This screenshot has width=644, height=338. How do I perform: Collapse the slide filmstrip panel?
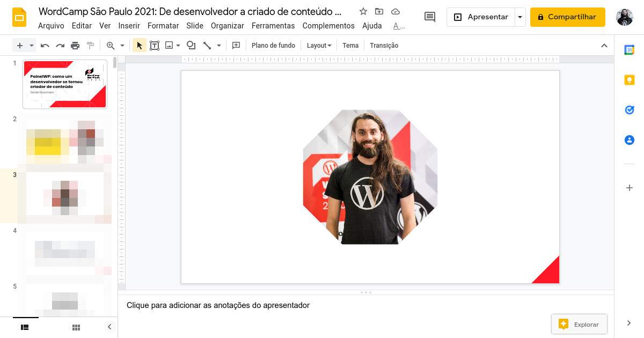point(109,327)
